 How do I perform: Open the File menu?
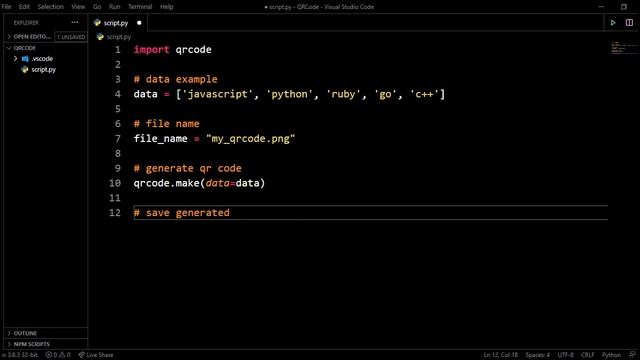click(7, 7)
